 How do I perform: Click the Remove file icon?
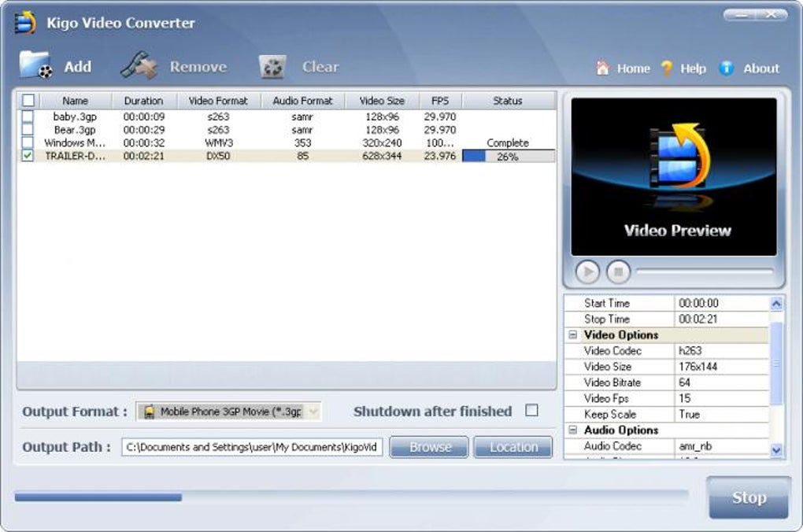click(139, 66)
